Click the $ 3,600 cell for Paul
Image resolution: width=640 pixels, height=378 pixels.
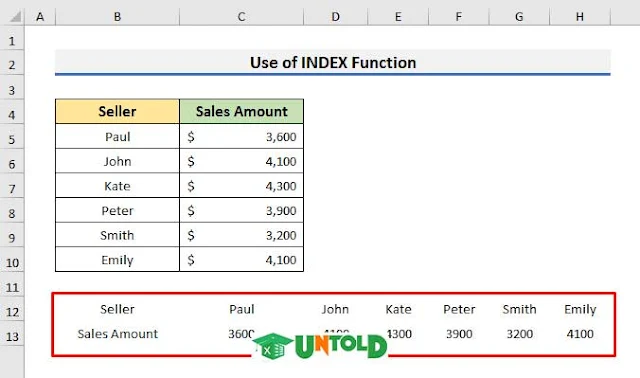tap(242, 136)
